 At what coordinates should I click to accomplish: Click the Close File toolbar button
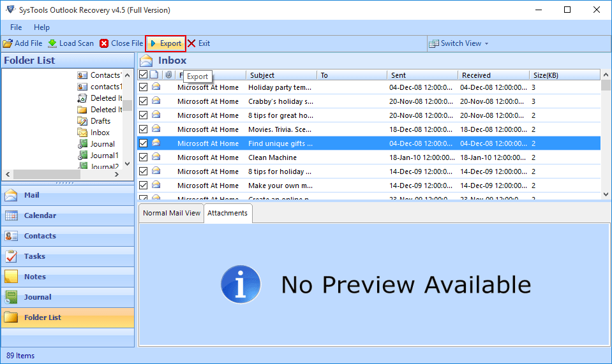121,43
